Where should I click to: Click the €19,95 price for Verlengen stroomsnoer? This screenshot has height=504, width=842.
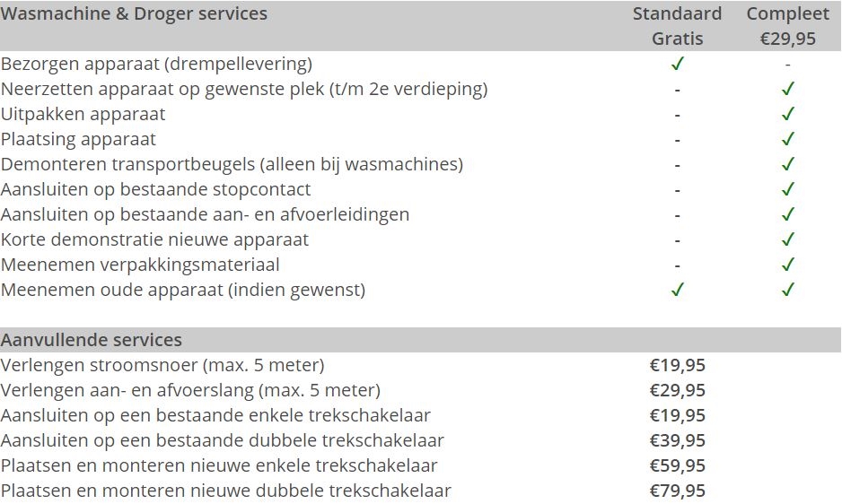tap(677, 365)
